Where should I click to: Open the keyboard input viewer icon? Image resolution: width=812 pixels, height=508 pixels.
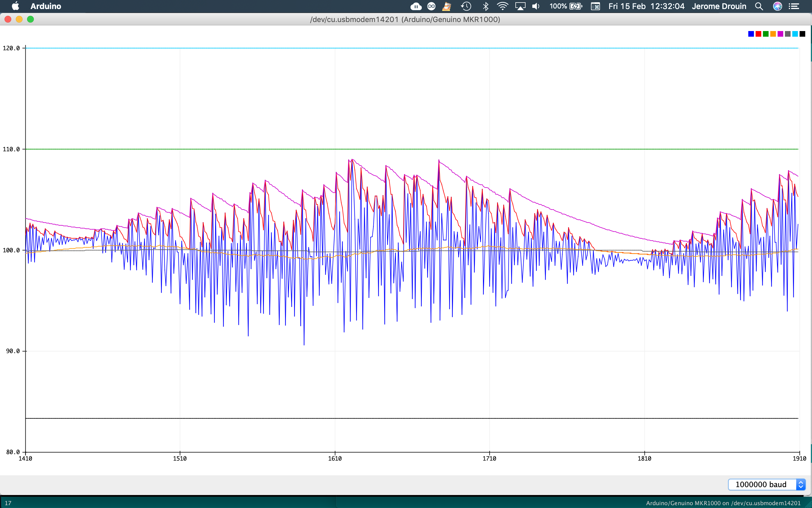click(595, 6)
